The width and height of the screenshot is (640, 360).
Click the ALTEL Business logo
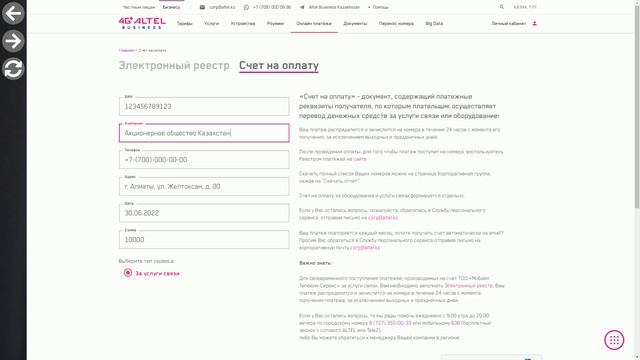(142, 23)
